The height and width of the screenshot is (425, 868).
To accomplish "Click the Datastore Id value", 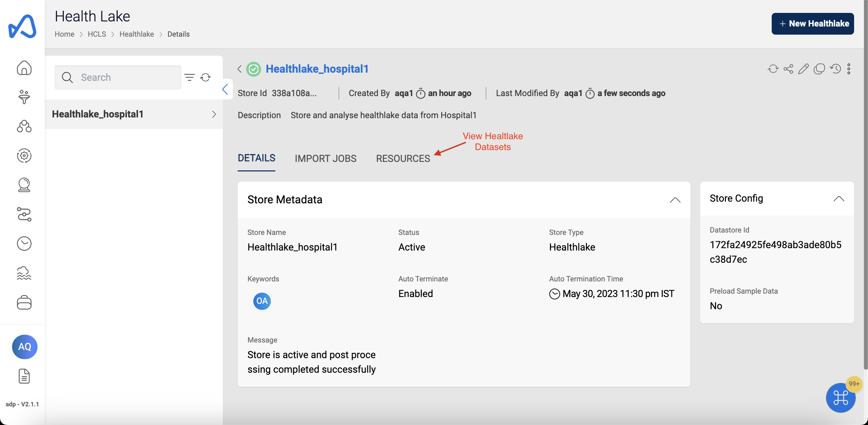I will [x=775, y=252].
